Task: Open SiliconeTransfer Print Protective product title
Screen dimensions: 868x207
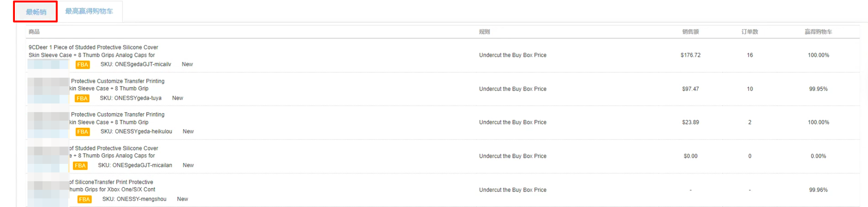Action: click(x=112, y=186)
